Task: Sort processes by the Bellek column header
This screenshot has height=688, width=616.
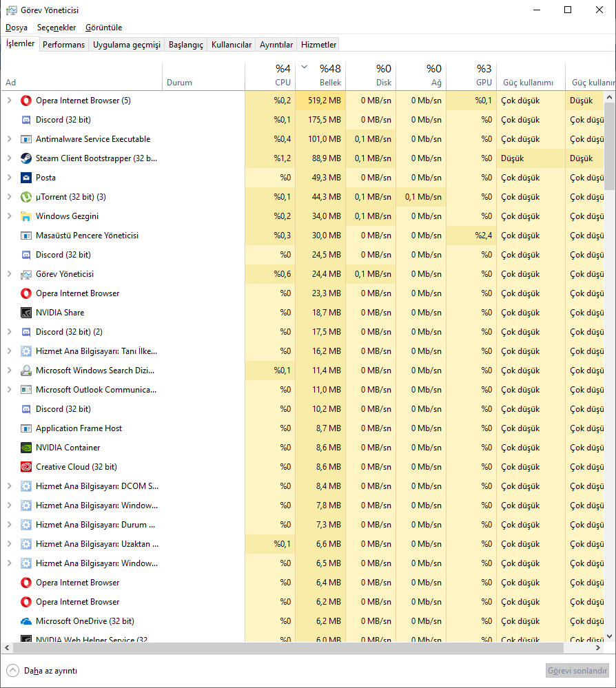Action: click(320, 76)
